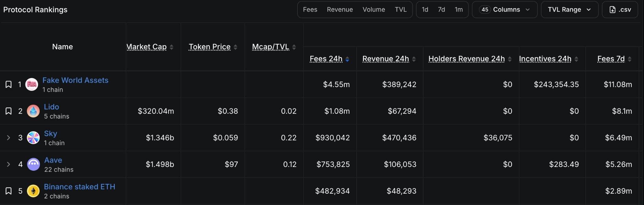
Task: Click the Lido droplet logo
Action: pos(33,111)
